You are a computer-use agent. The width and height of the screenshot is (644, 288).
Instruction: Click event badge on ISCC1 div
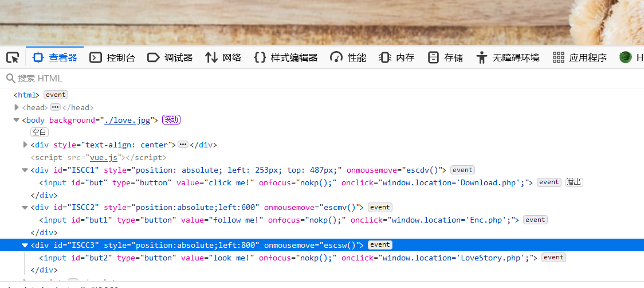pos(462,170)
